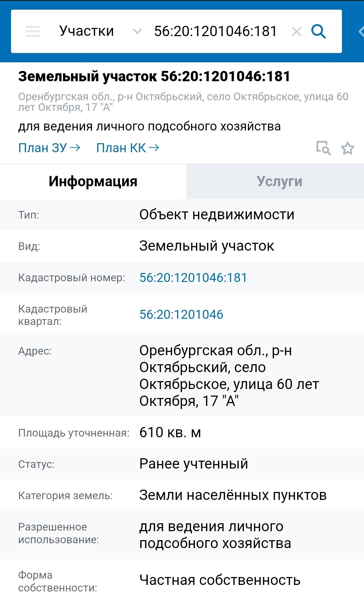The width and height of the screenshot is (364, 598).
Task: Open the План КК link
Action: click(127, 148)
